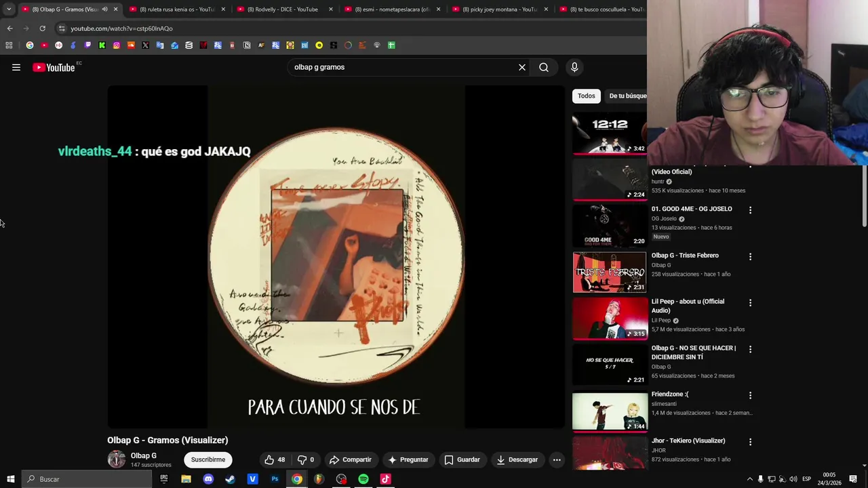Open the Windows notification center
The height and width of the screenshot is (488, 868).
pyautogui.click(x=853, y=479)
